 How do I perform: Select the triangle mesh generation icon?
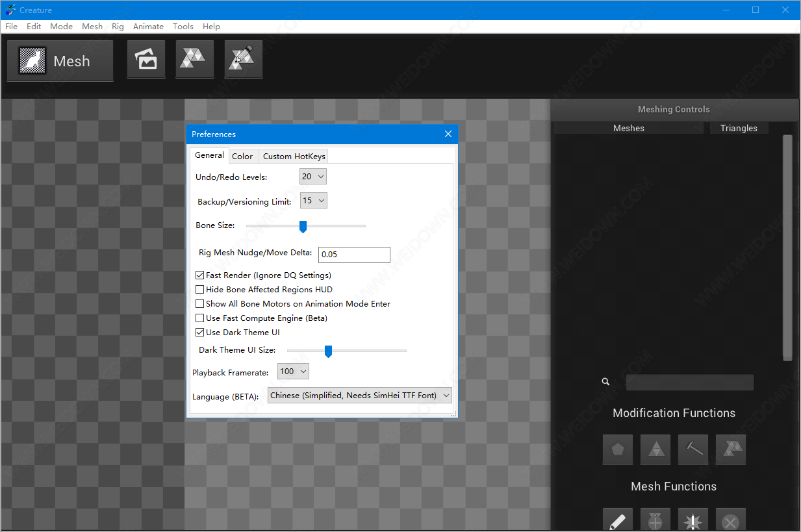coord(195,60)
